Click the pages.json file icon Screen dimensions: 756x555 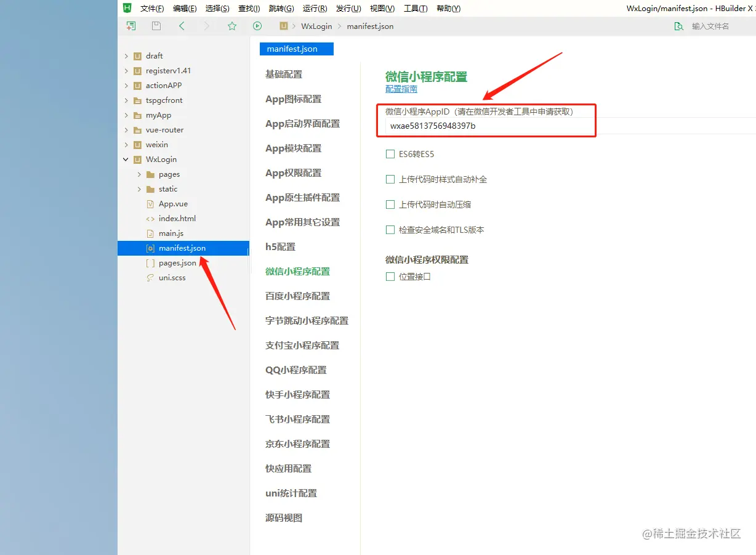point(150,263)
